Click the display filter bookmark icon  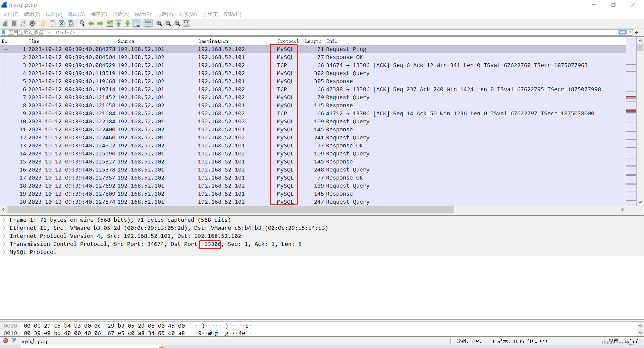point(4,32)
